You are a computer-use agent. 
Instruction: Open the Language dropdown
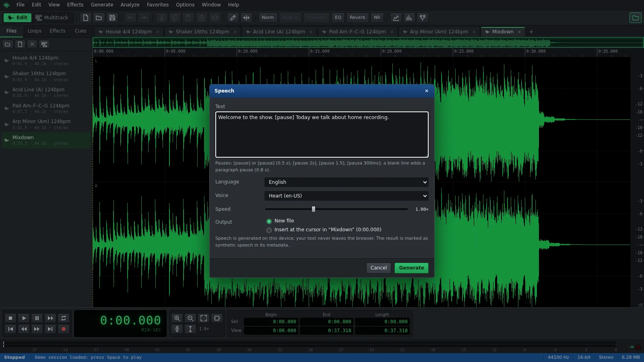coord(346,182)
